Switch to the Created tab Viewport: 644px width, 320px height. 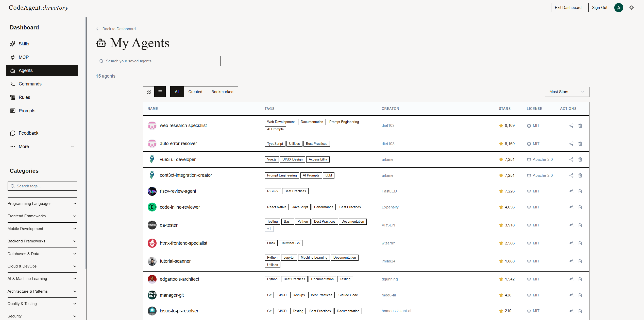click(195, 92)
